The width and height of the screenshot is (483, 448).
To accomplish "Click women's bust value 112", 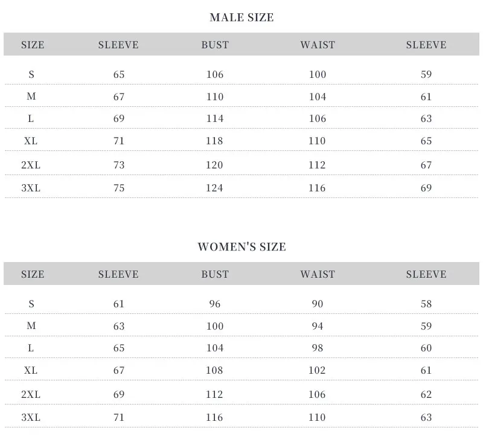I will [x=214, y=394].
